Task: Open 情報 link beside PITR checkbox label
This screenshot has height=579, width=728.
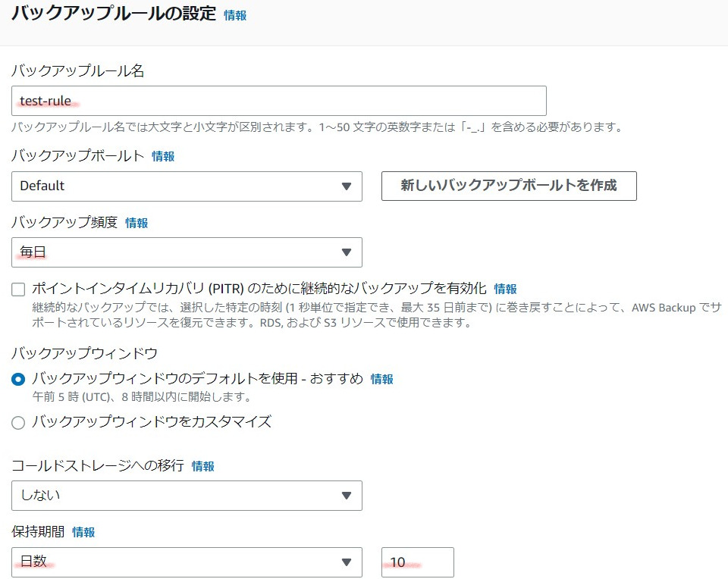Action: pos(505,289)
